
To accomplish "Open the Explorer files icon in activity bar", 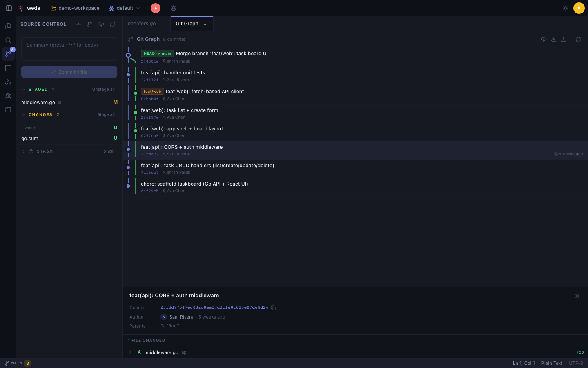I will (8, 26).
